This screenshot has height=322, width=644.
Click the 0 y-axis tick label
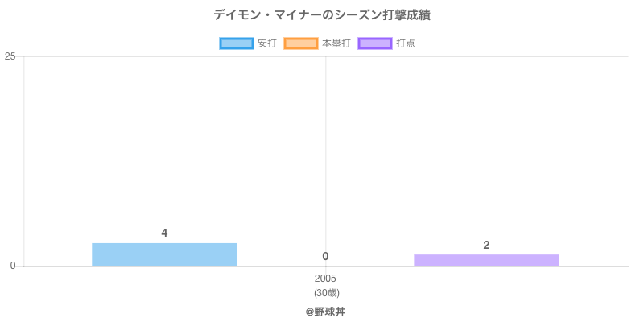[x=13, y=266]
